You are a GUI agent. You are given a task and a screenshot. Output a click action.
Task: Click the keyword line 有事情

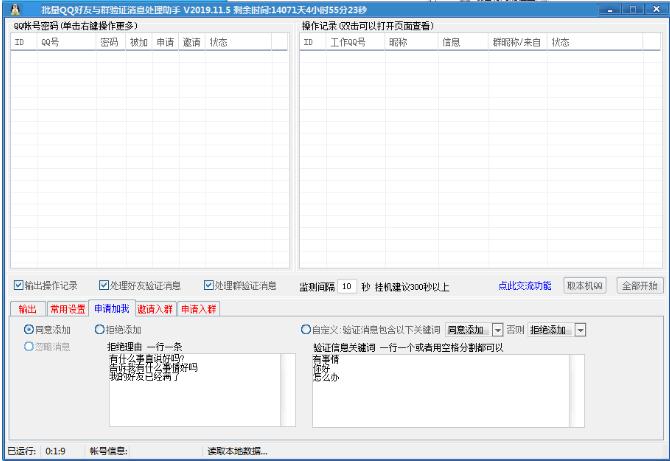pos(326,359)
